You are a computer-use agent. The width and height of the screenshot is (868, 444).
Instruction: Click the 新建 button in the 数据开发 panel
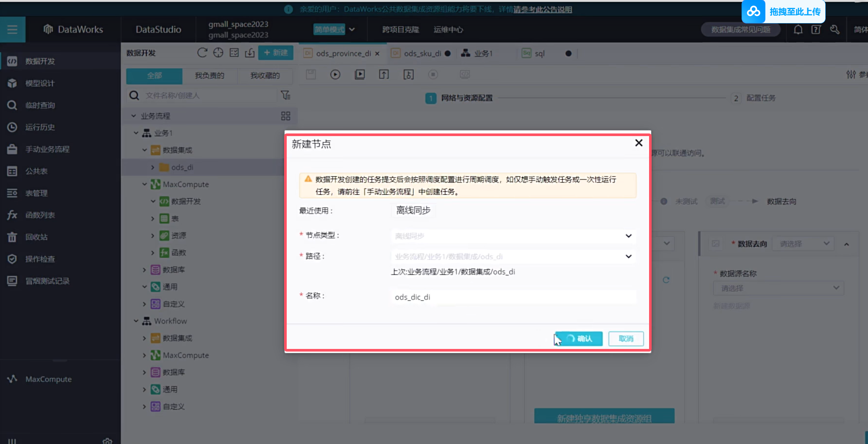276,53
